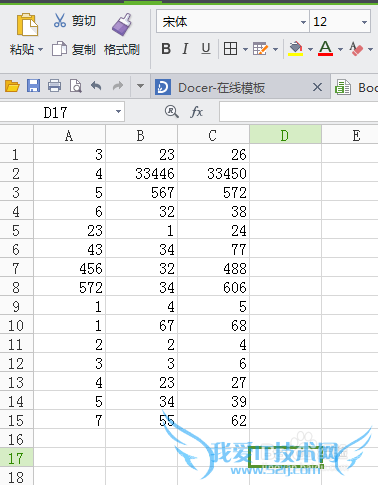Apply yellow fill color bucket
The height and width of the screenshot is (485, 378).
(295, 49)
